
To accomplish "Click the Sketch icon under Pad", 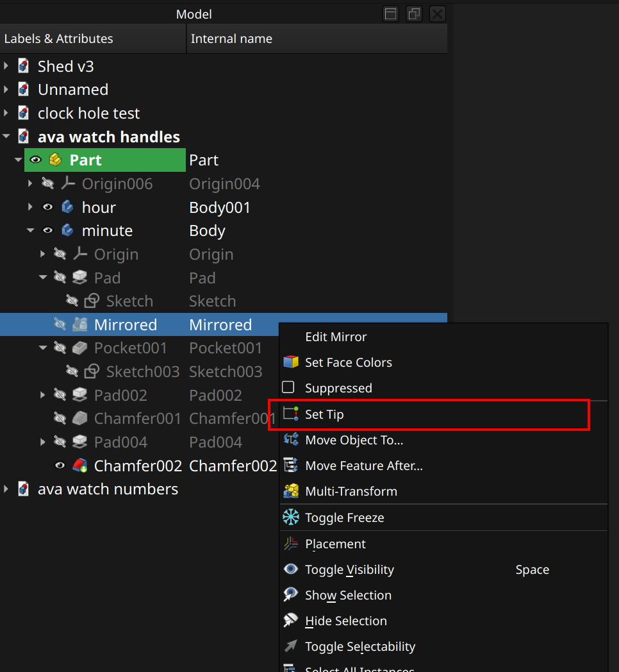I will click(x=92, y=301).
